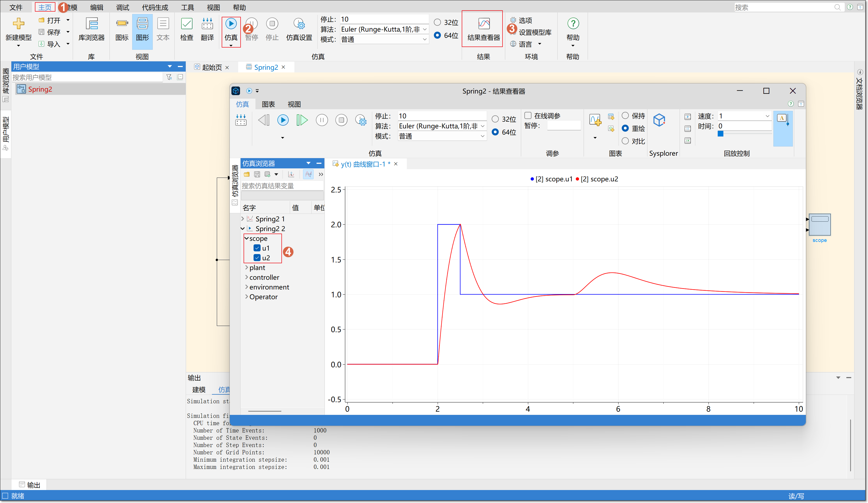Open 仿真设置 simulation settings in main ribbon
Screen dimensions: 868x503
(x=299, y=30)
